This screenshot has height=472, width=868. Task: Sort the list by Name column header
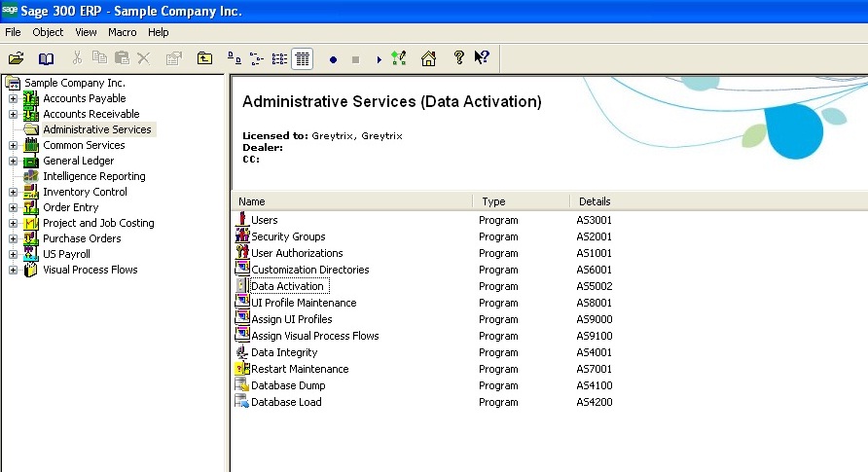[x=352, y=201]
